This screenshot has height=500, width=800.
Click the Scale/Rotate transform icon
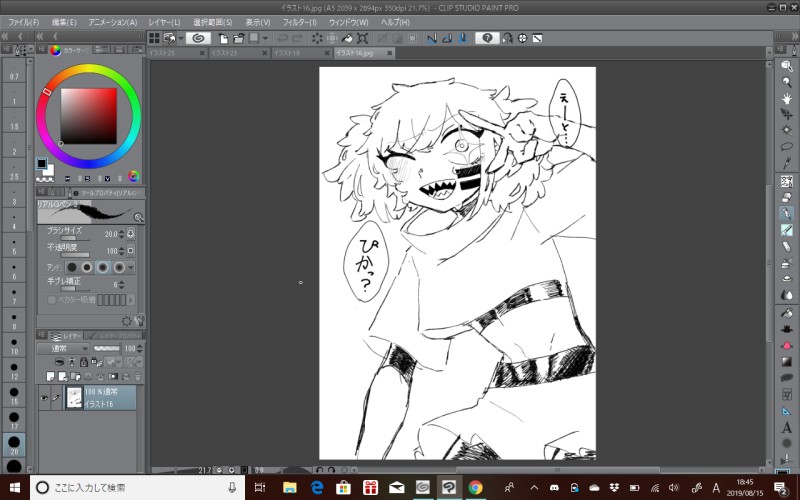tap(362, 38)
